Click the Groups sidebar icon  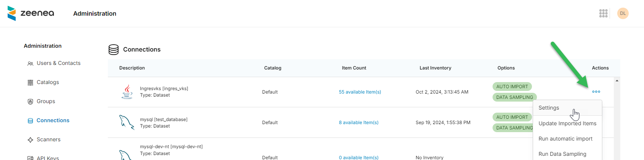point(30,102)
